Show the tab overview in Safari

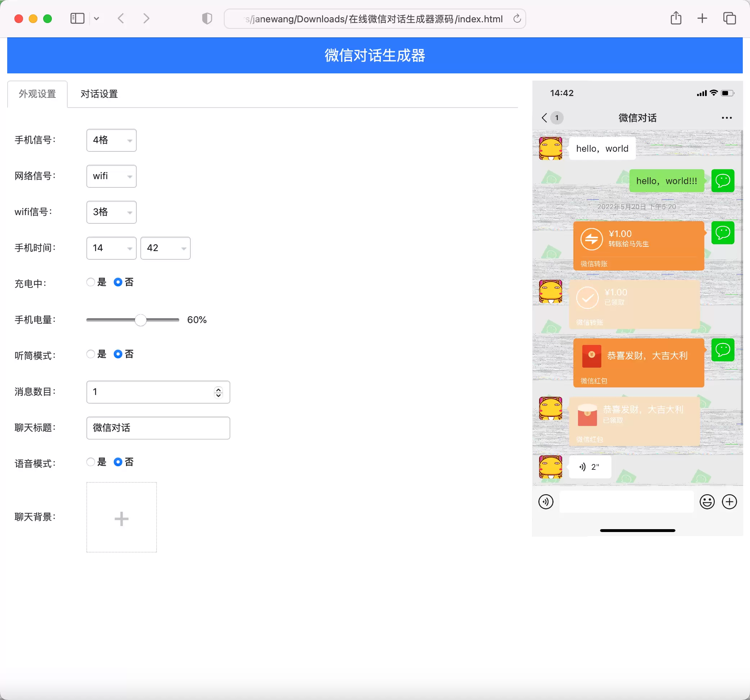tap(729, 18)
